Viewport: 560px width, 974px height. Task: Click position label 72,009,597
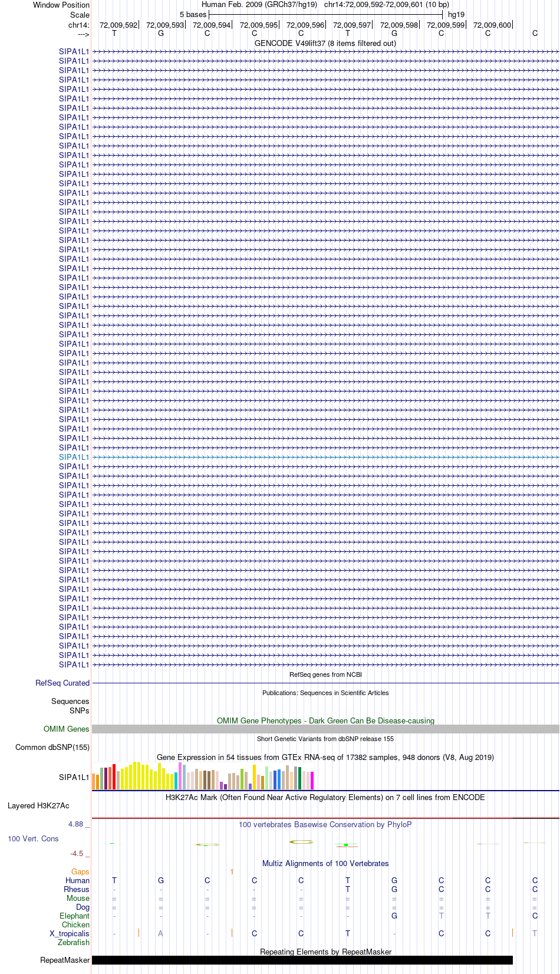[352, 25]
